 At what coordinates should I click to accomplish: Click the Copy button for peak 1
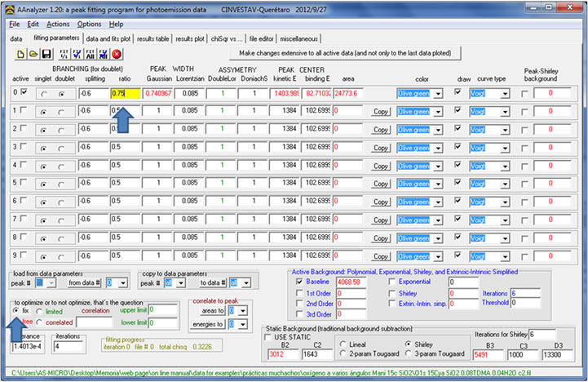(x=380, y=111)
